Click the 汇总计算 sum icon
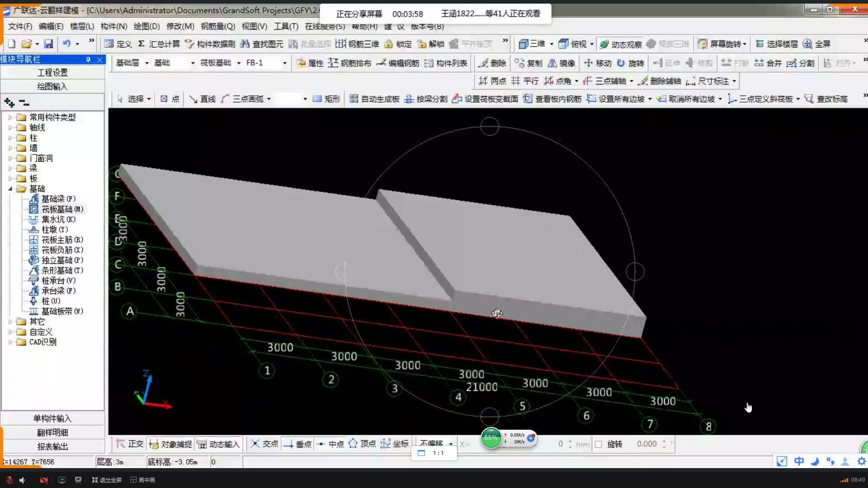Image resolution: width=868 pixels, height=488 pixels. click(142, 44)
